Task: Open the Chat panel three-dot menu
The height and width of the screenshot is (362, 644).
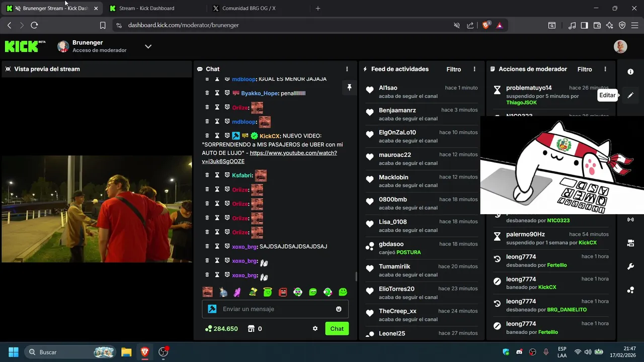Action: click(347, 69)
